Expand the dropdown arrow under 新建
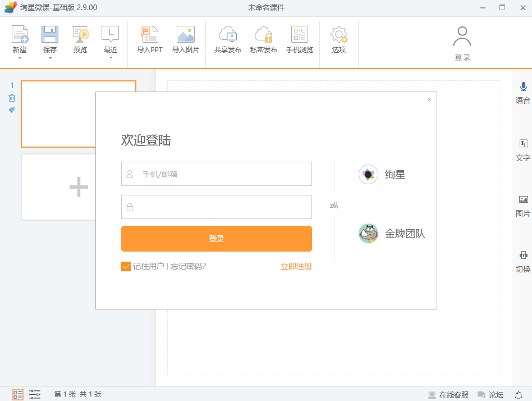This screenshot has width=532, height=401. 20,58
